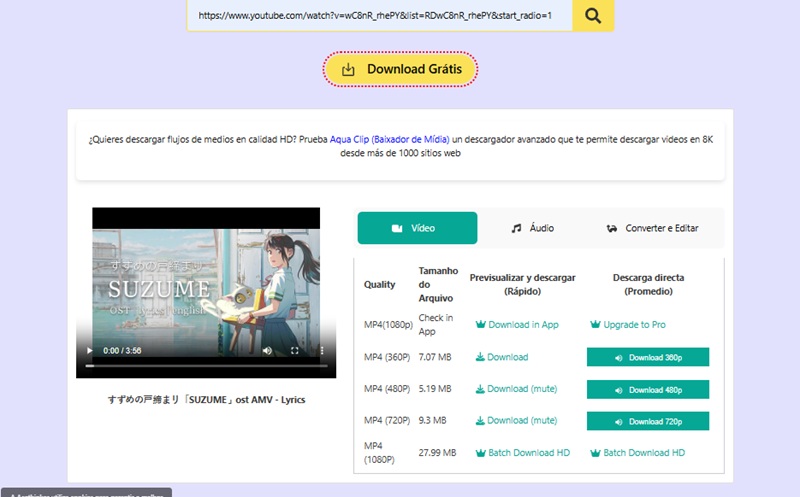Click the Upgrade to Pro link
The image size is (800, 497).
[x=628, y=325]
